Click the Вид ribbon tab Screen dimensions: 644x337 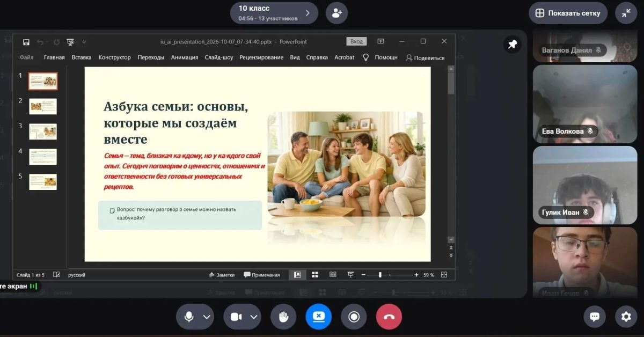[295, 57]
